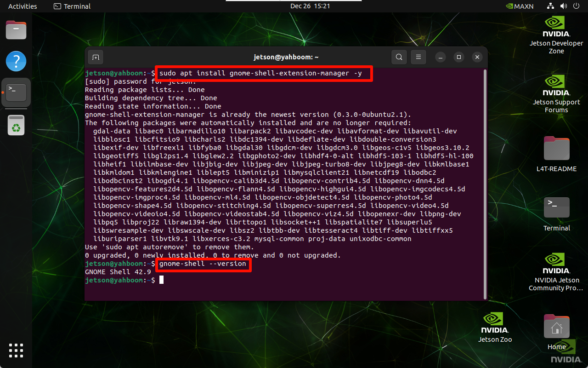Open the terminal search
Viewport: 588px width, 368px height.
(x=399, y=57)
